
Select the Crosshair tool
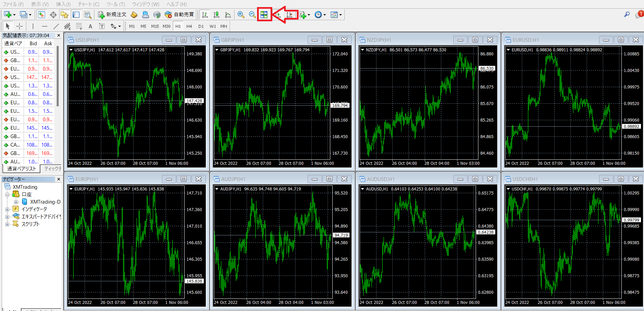click(20, 26)
